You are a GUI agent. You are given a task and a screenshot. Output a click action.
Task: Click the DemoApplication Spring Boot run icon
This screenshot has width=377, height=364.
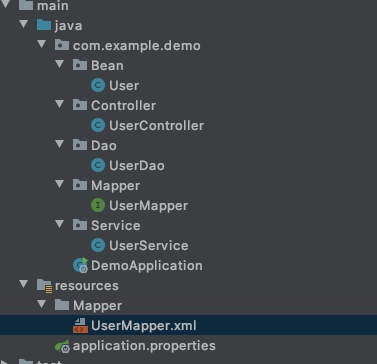coord(80,265)
